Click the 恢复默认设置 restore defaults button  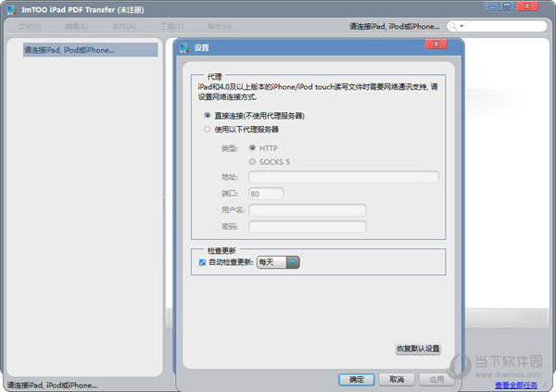pyautogui.click(x=418, y=348)
